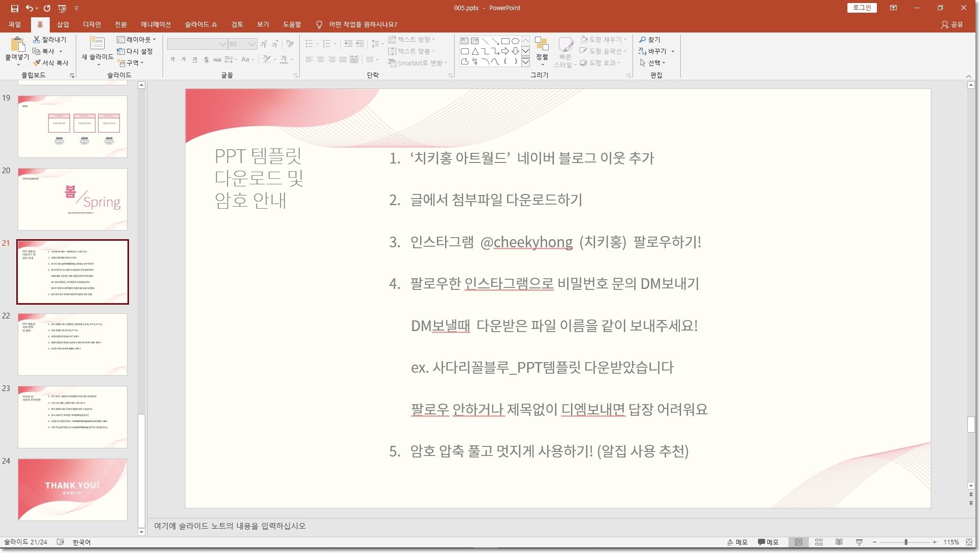Toggle Align Right paragraph alignment

point(332,60)
